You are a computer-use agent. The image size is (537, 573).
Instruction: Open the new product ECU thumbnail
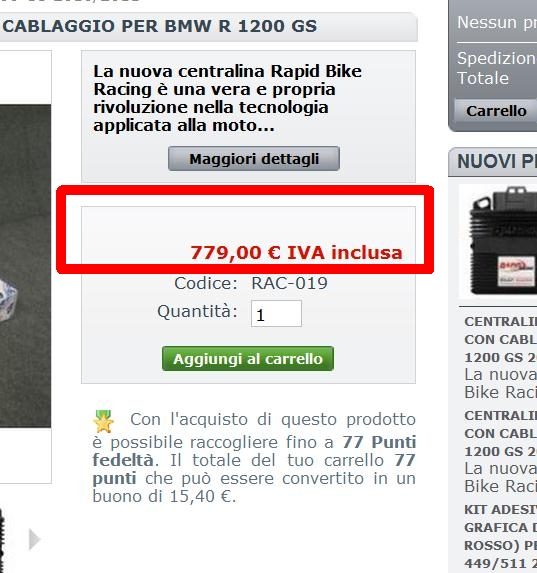tap(498, 242)
